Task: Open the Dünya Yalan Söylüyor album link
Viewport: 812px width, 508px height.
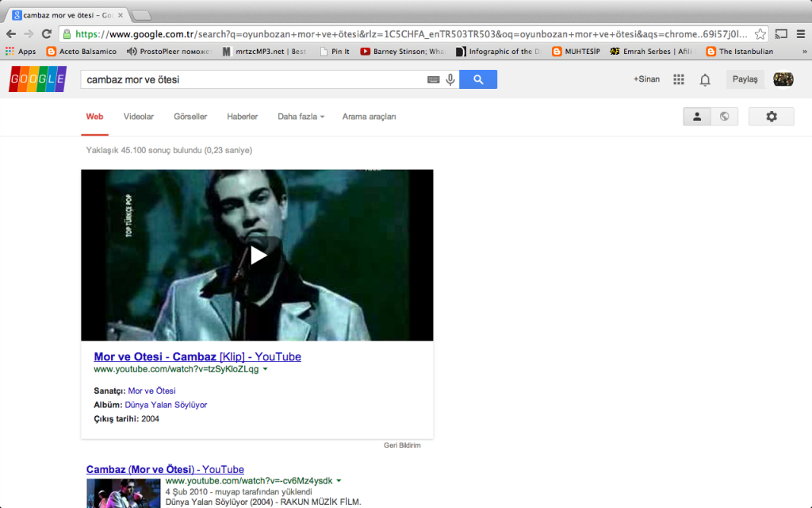Action: click(166, 405)
